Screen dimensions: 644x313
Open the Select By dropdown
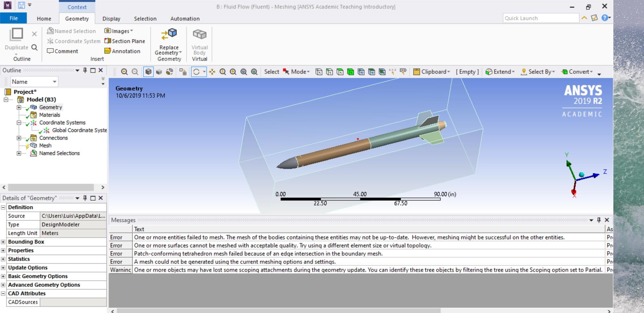pyautogui.click(x=538, y=72)
